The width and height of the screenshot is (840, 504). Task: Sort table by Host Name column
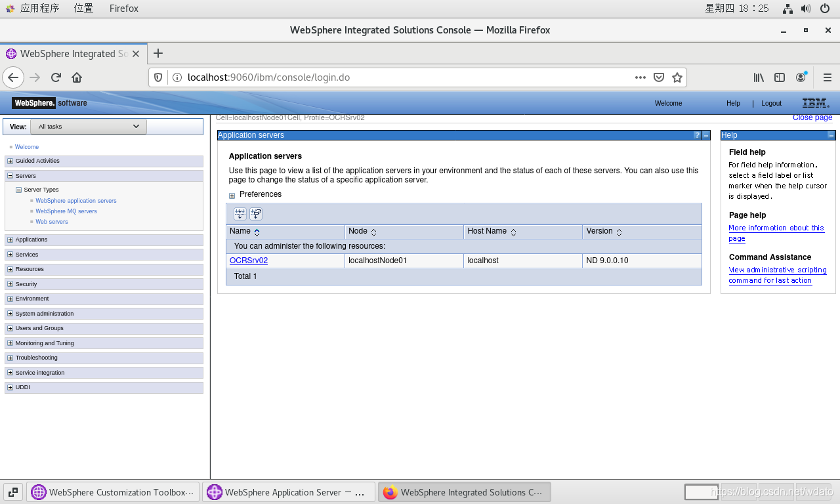(x=513, y=232)
